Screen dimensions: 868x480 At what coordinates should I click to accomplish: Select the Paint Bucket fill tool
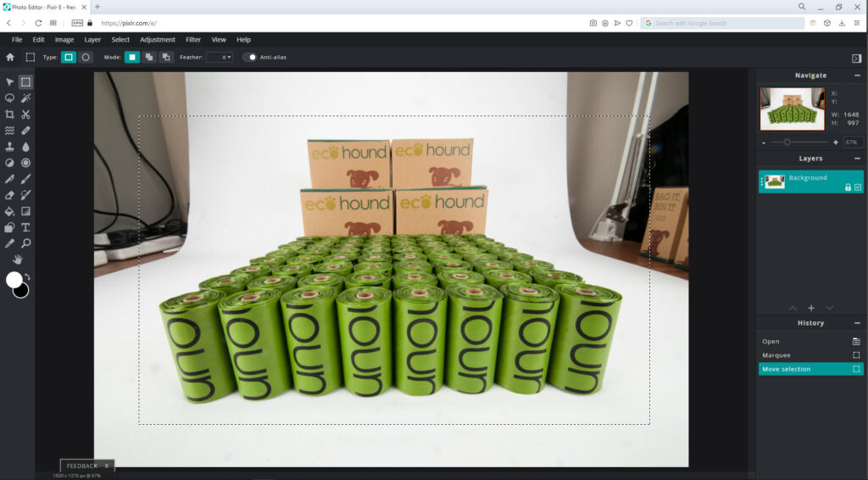pos(9,211)
